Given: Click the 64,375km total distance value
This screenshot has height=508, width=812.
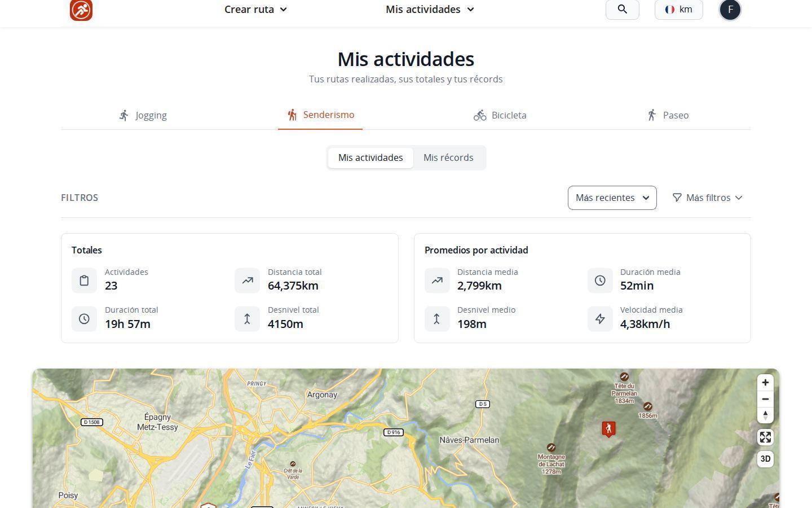Looking at the screenshot, I should click(x=293, y=286).
